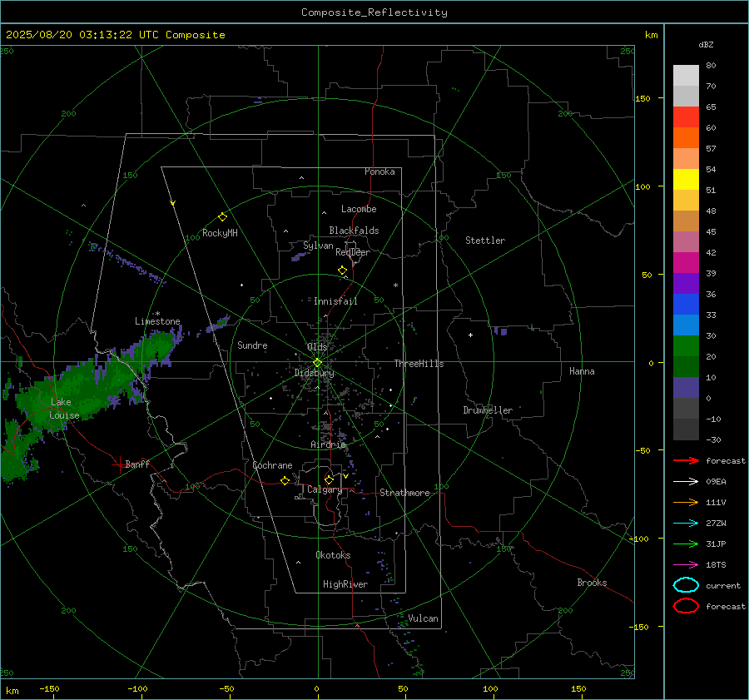
Task: Click the ThreeHills label
Action: pyautogui.click(x=419, y=364)
